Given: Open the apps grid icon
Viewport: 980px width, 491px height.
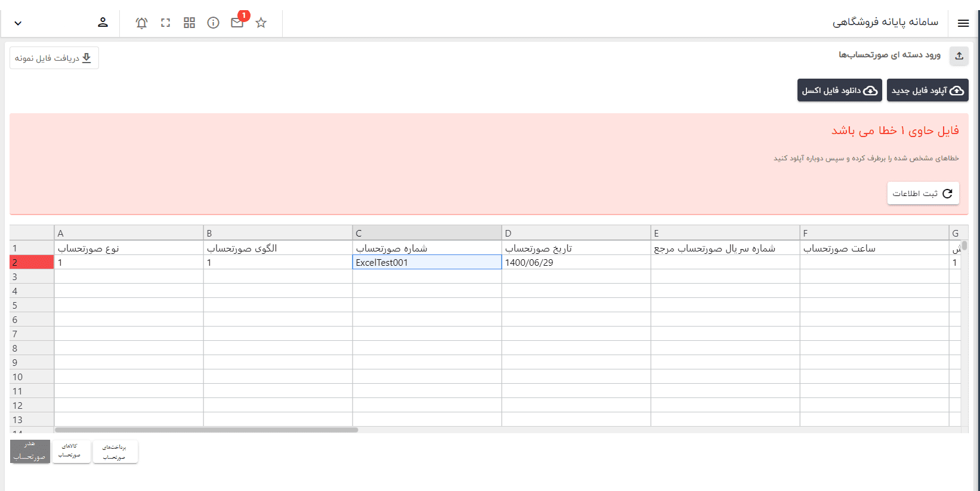Looking at the screenshot, I should (189, 23).
